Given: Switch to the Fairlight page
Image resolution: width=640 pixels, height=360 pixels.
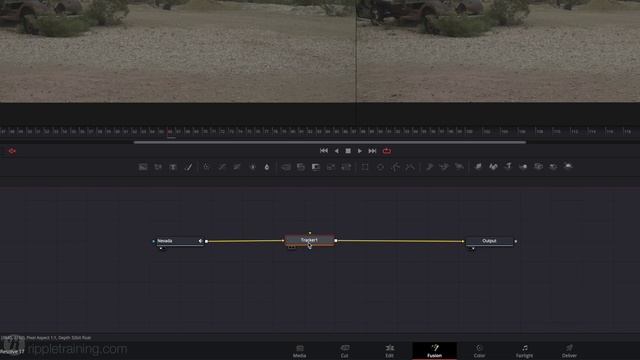Looking at the screenshot, I should pyautogui.click(x=524, y=351).
